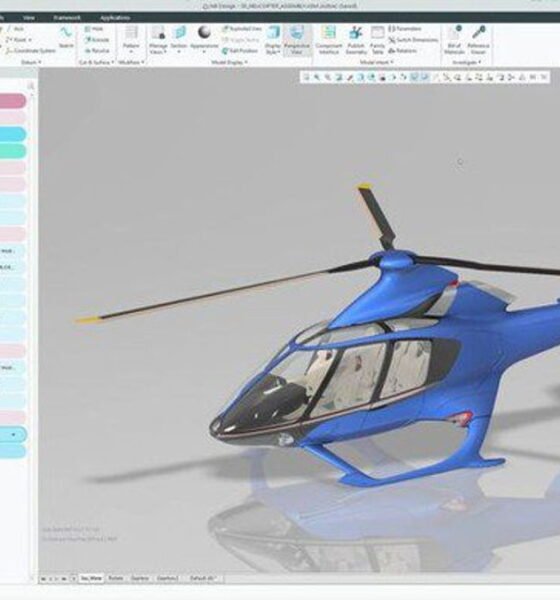Select the Revolve tool
560x600 pixels.
tap(97, 51)
